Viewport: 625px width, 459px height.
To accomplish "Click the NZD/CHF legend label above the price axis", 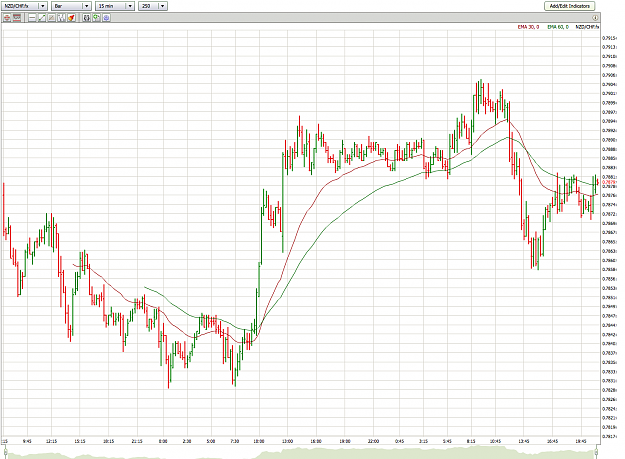I will click(587, 27).
